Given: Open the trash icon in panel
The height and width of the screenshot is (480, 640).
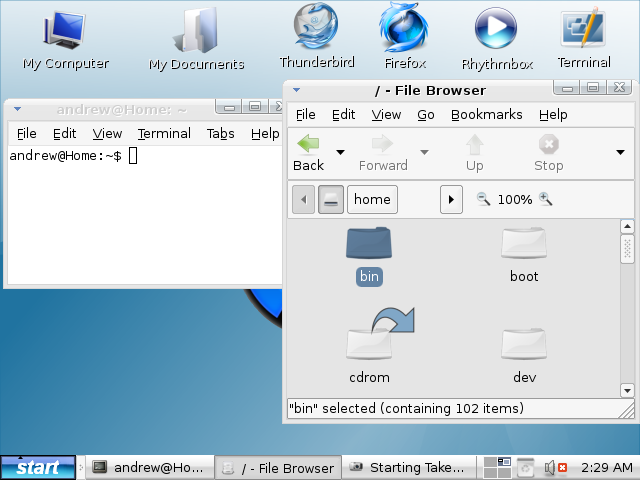Looking at the screenshot, I should [526, 468].
